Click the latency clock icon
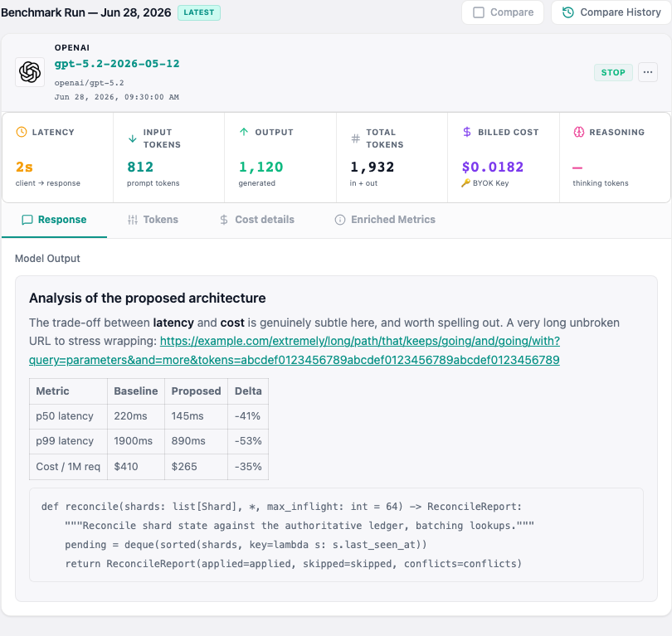The width and height of the screenshot is (672, 636). point(22,132)
